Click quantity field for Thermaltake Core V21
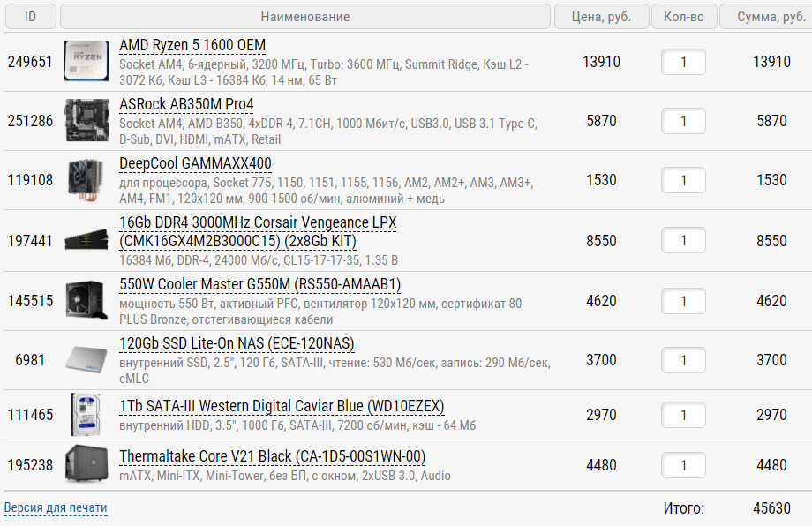Image resolution: width=812 pixels, height=526 pixels. tap(683, 465)
